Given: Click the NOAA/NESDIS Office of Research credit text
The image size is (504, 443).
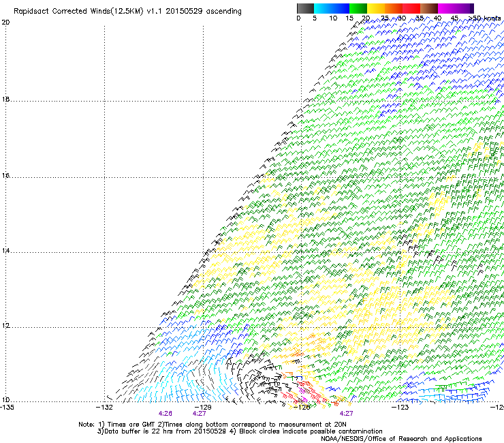Looking at the screenshot, I should coord(401,439).
